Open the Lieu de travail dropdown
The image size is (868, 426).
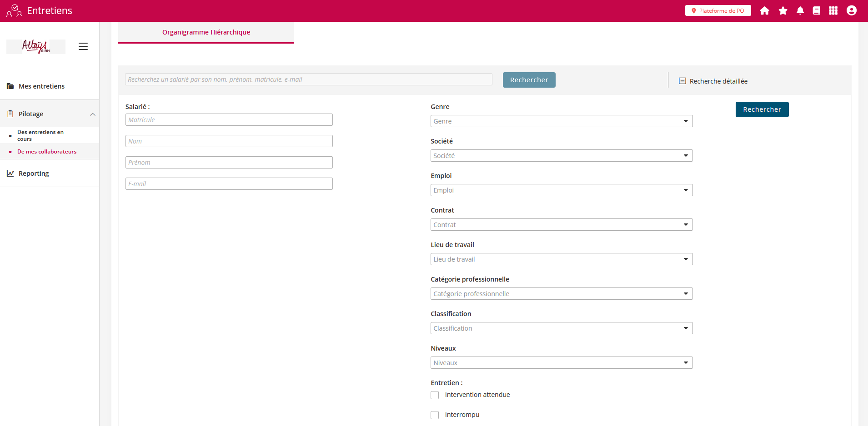(x=561, y=259)
